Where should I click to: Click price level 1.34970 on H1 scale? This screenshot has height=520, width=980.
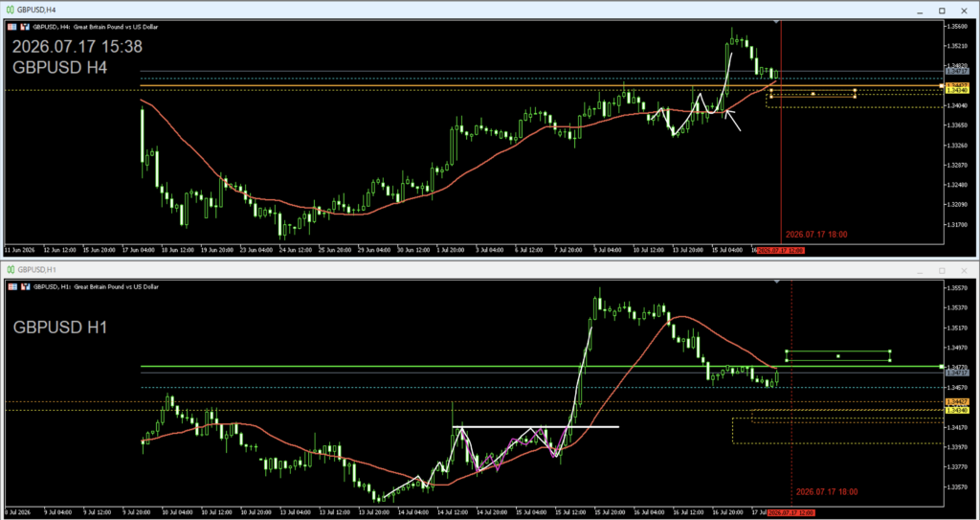point(957,348)
